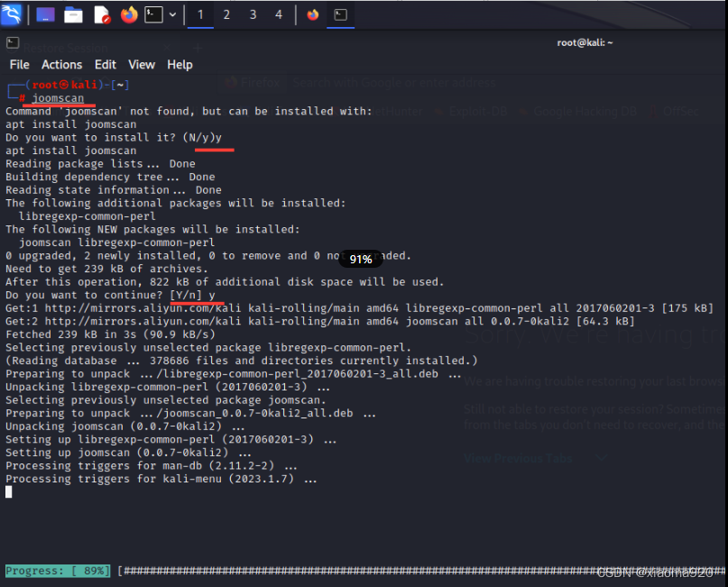Screen dimensions: 728x587
Task: Open the file manager from panel
Action: (73, 14)
